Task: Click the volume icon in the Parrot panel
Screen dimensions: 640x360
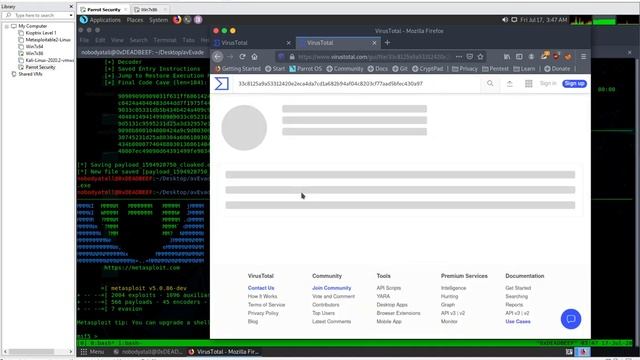Action: 505,20
